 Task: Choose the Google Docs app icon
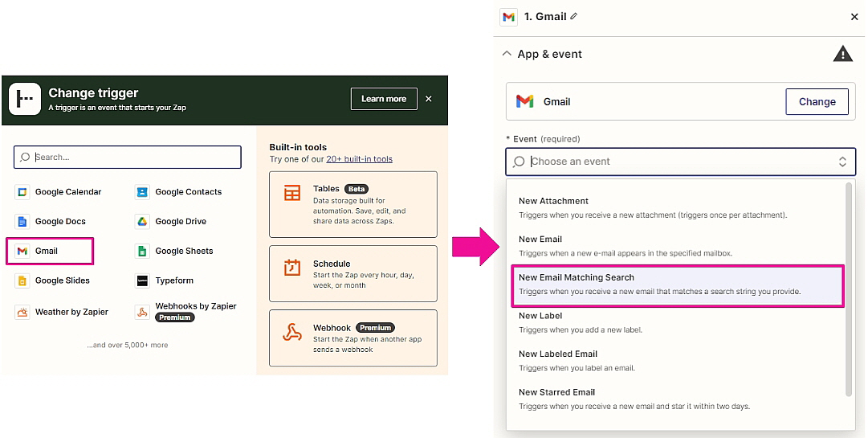pos(22,222)
